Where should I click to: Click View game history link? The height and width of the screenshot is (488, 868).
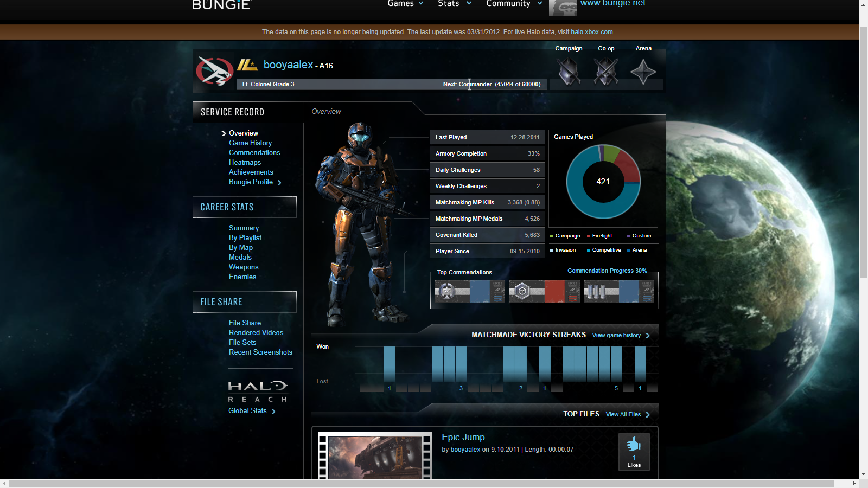tap(616, 335)
